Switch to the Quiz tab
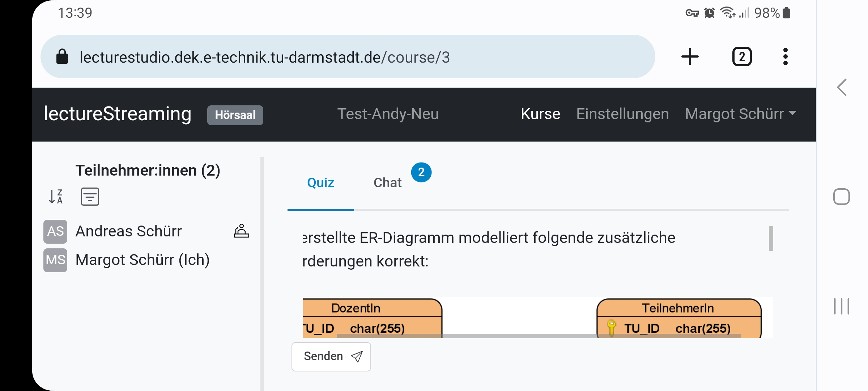 pos(320,183)
